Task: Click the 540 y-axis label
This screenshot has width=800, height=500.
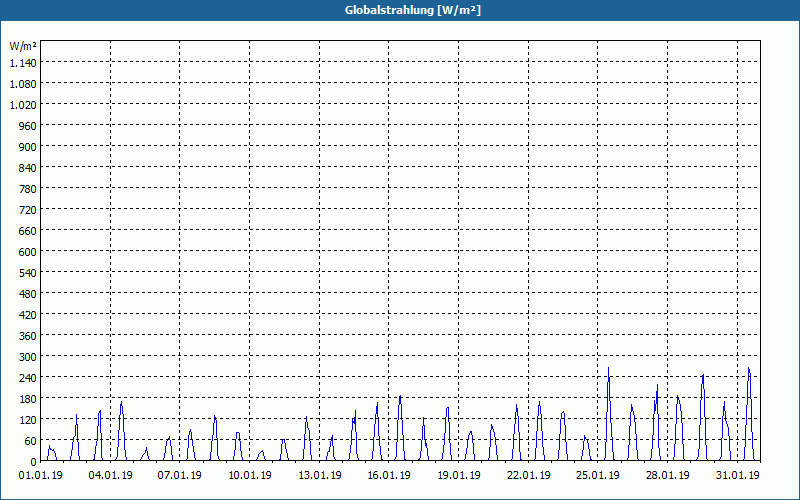Action: pos(28,272)
